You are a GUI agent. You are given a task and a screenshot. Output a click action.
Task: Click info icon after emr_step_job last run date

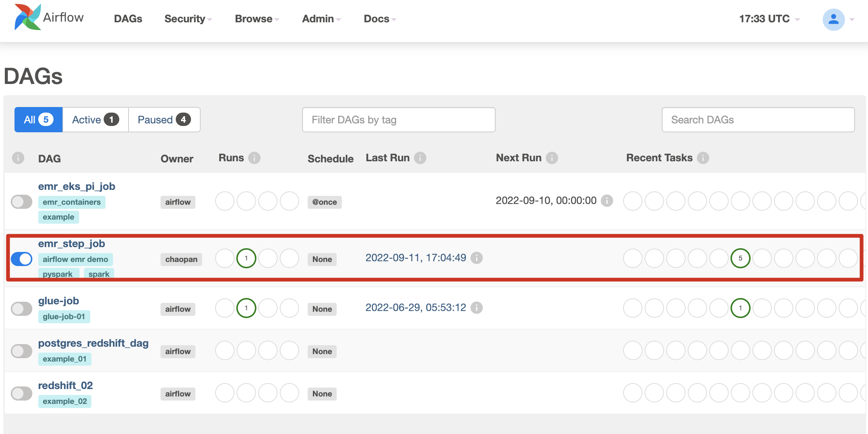pos(476,258)
